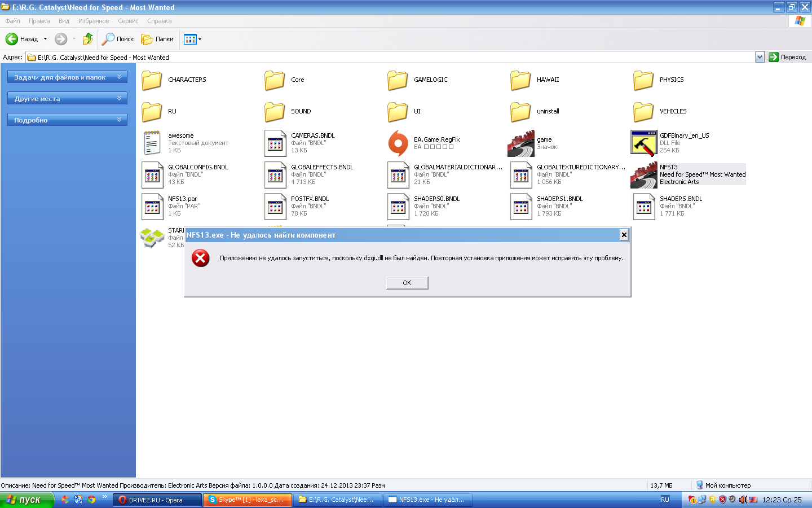Image resolution: width=812 pixels, height=508 pixels.
Task: Click the пуск Start button
Action: [x=27, y=500]
